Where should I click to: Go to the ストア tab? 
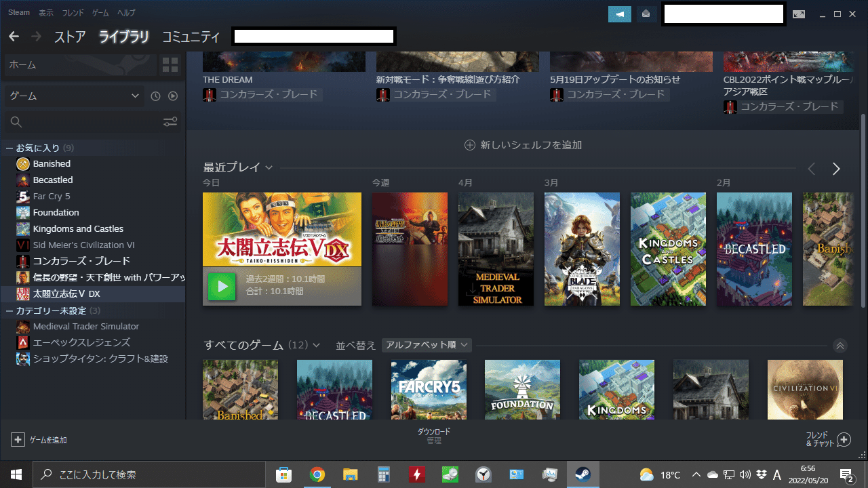[x=70, y=37]
